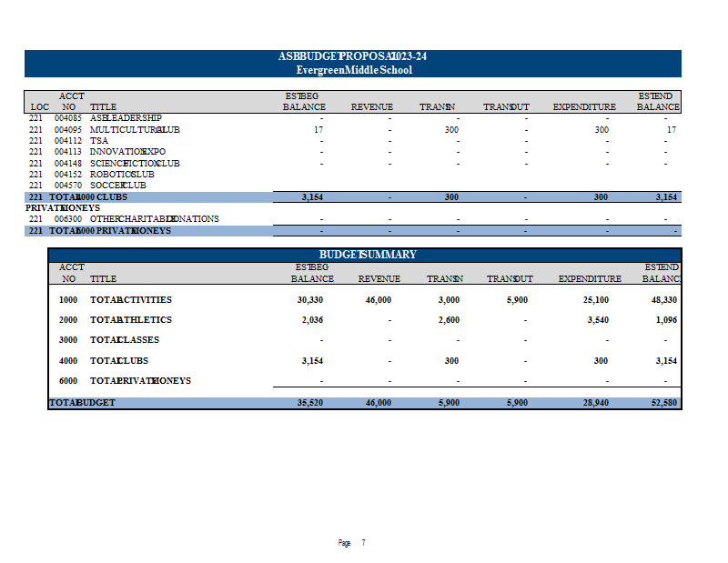Image resolution: width=728 pixels, height=563 pixels.
Task: Click the 28,940 total expenditure
Action: coord(596,403)
